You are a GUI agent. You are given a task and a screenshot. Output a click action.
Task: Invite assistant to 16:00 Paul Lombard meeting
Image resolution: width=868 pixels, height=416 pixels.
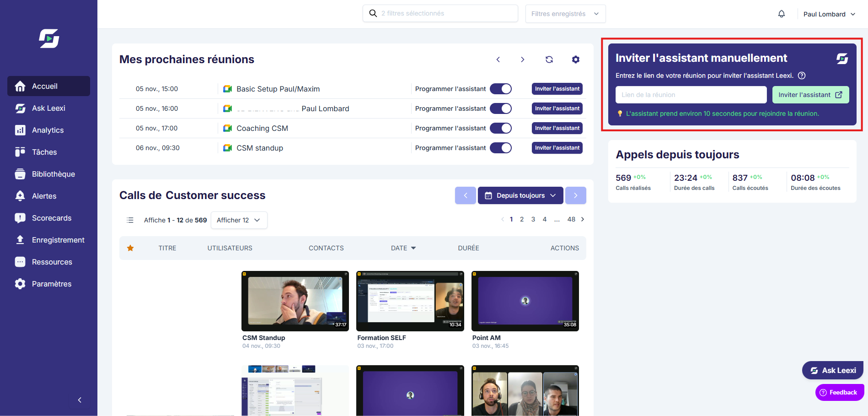(557, 108)
